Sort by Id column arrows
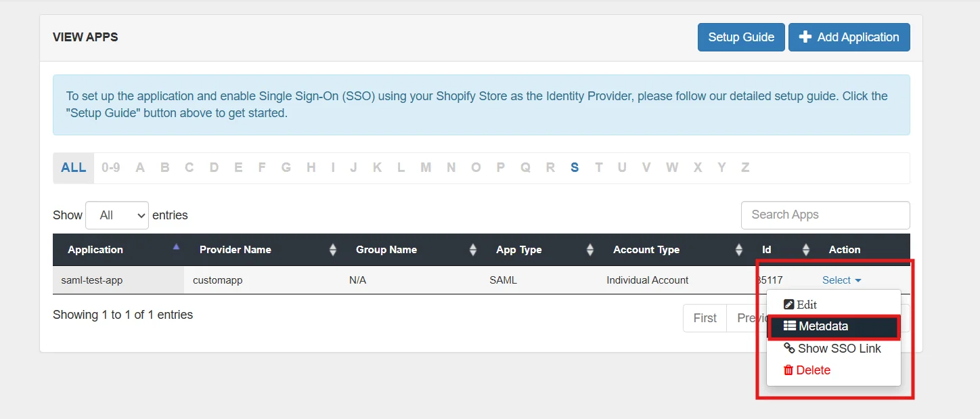The height and width of the screenshot is (419, 980). 806,250
